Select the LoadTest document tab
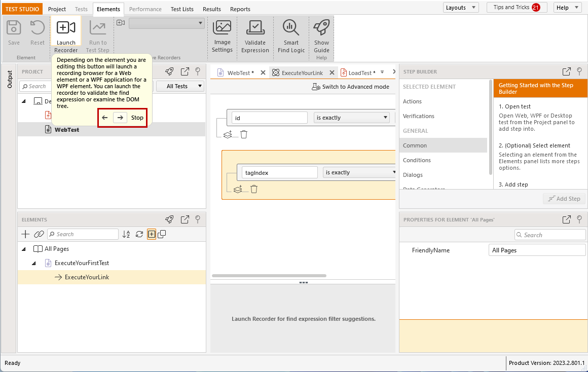Screen dimensions: 588x372 click(358, 73)
